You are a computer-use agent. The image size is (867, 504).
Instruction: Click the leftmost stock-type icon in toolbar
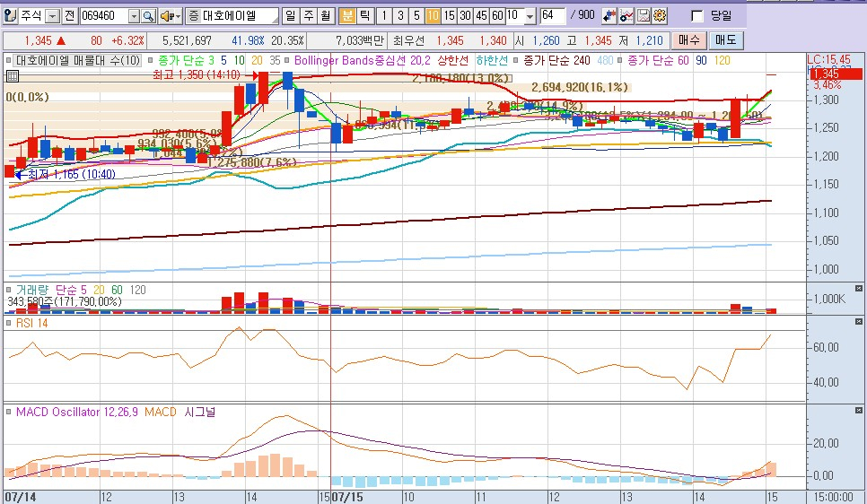pos(10,16)
